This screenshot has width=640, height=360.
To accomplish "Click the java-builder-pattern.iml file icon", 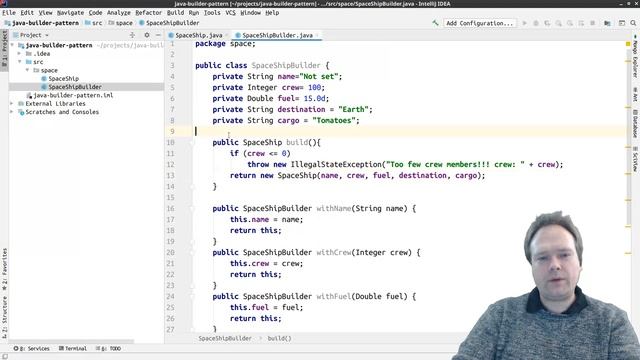I will pyautogui.click(x=29, y=95).
